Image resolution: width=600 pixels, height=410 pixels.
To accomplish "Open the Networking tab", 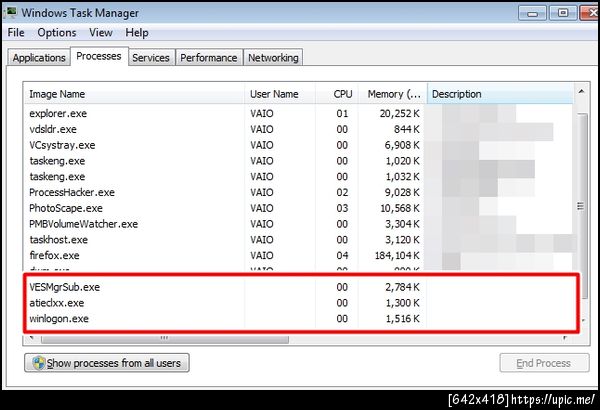I will point(273,58).
